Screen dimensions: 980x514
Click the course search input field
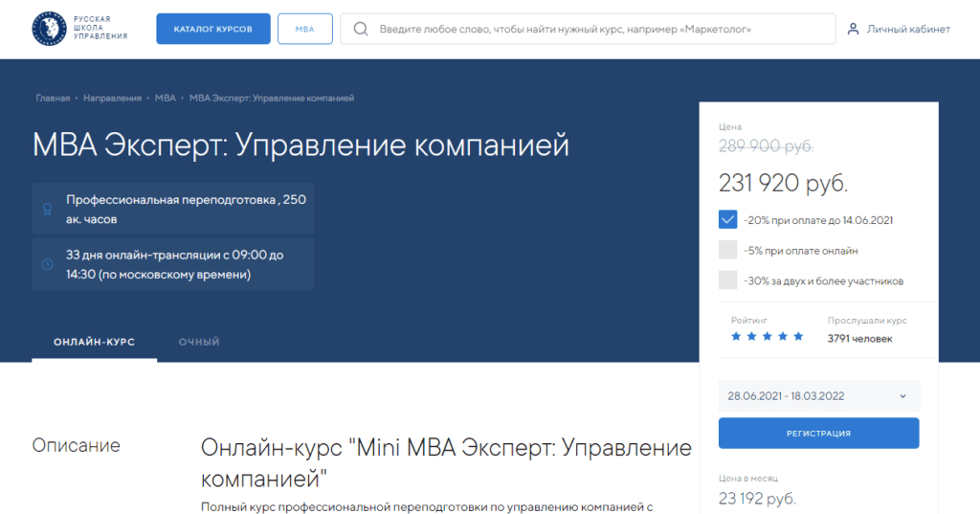click(588, 29)
